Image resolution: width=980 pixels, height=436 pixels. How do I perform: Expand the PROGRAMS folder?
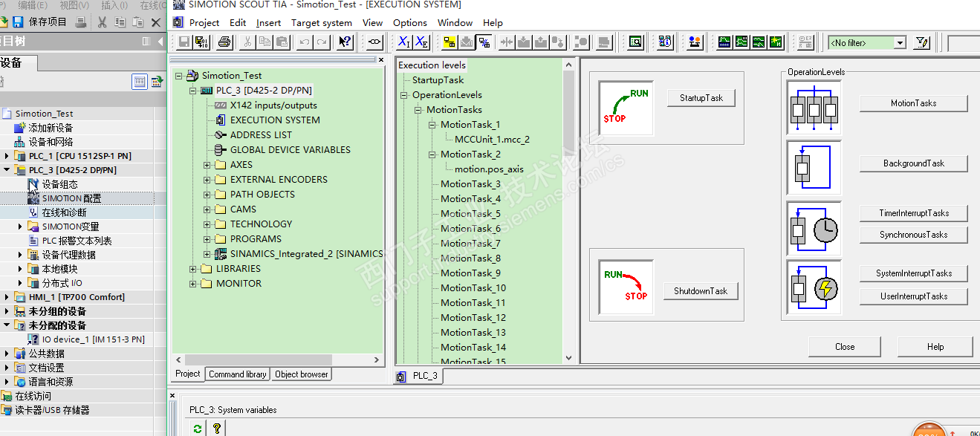click(207, 239)
